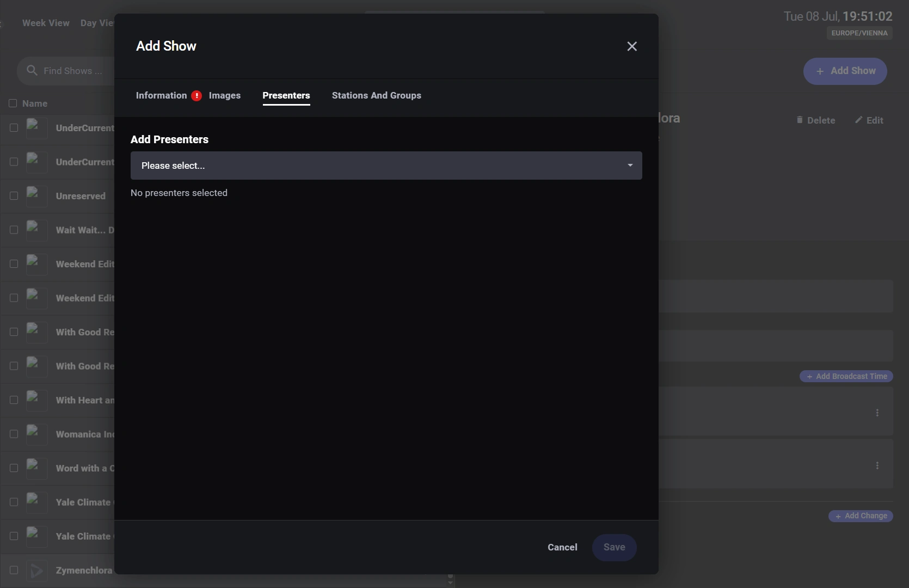Viewport: 909px width, 588px height.
Task: Click the show list scrollbar down arrow
Action: tap(450, 583)
